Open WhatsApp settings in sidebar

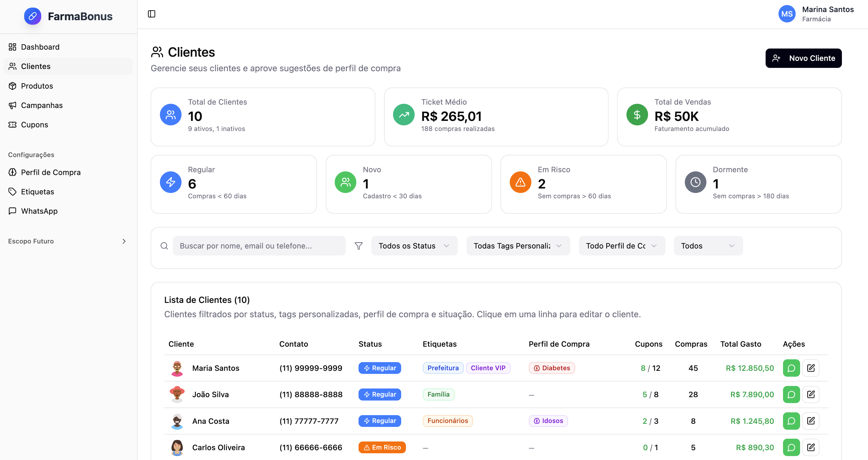pyautogui.click(x=68, y=211)
